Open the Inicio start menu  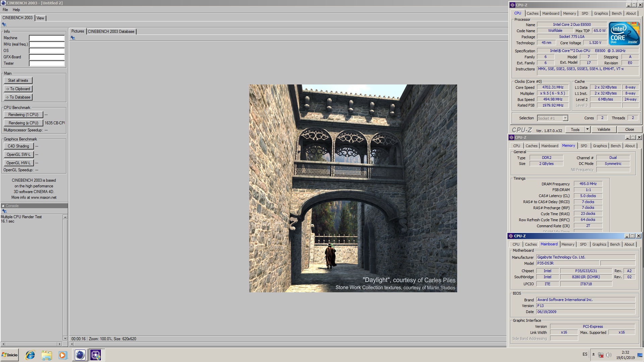(x=10, y=355)
